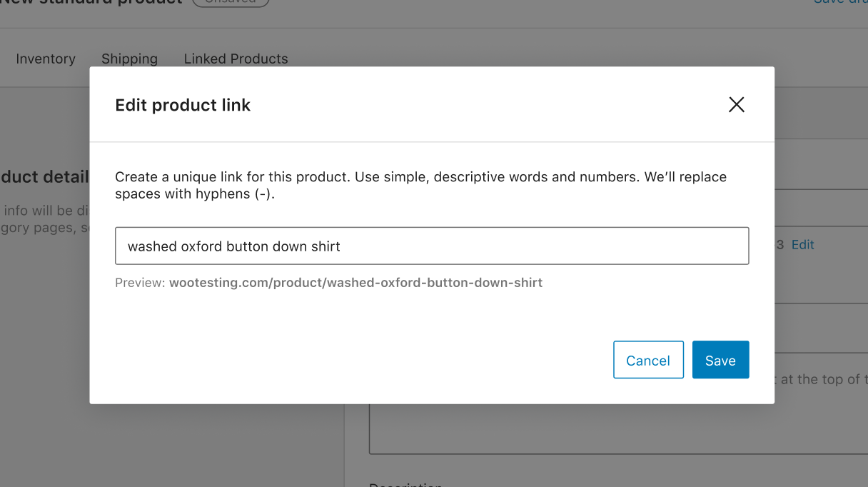Switch to the Shipping tab
868x487 pixels.
coord(129,59)
